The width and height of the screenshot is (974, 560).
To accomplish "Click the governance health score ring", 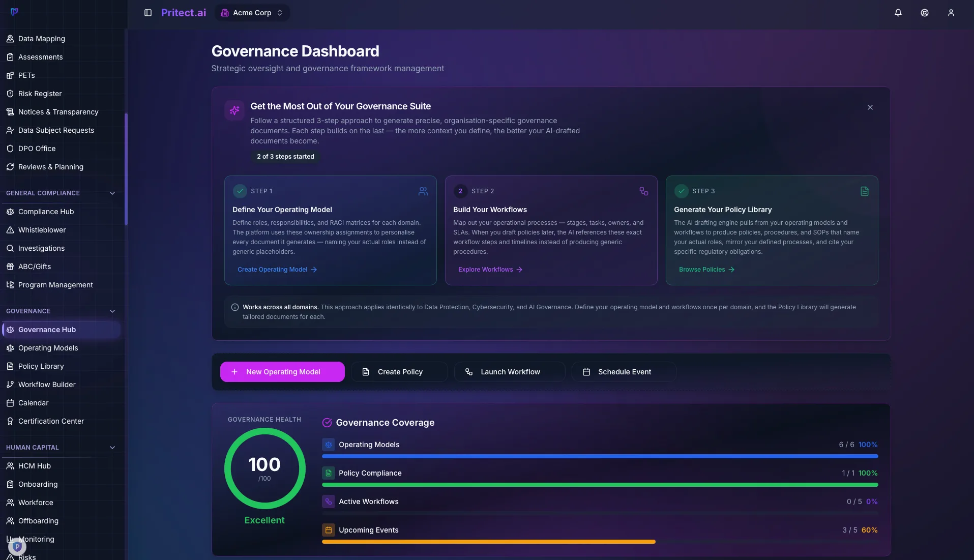I will click(264, 468).
